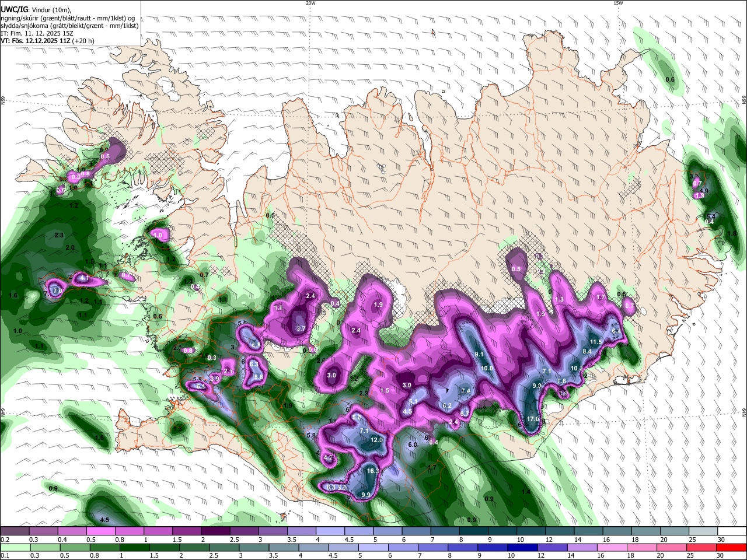Click the 3.7 snowfall value on the map
This screenshot has width=747, height=560.
point(301,329)
